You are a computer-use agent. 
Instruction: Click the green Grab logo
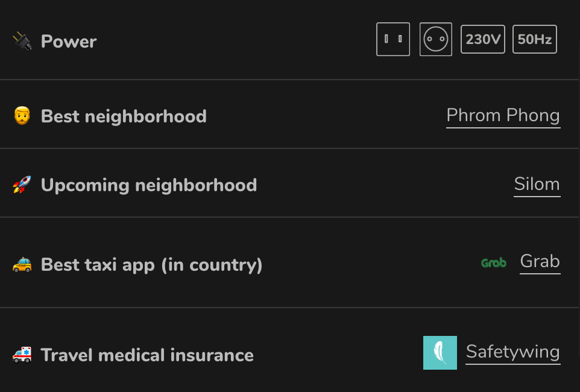[493, 263]
